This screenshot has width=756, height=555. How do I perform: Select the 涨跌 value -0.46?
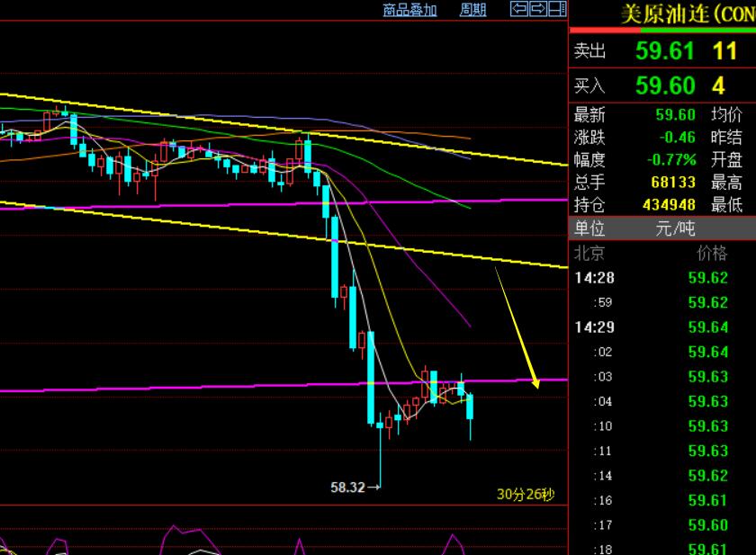[677, 138]
